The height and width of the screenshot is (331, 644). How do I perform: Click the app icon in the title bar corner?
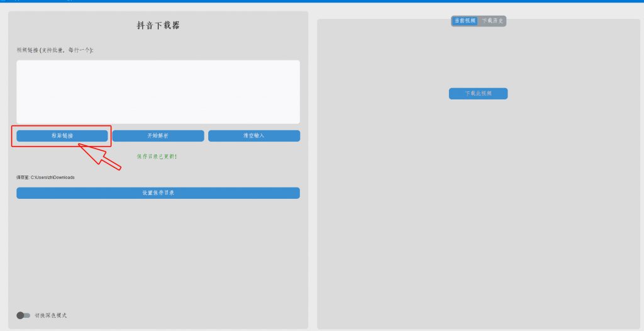3,1
